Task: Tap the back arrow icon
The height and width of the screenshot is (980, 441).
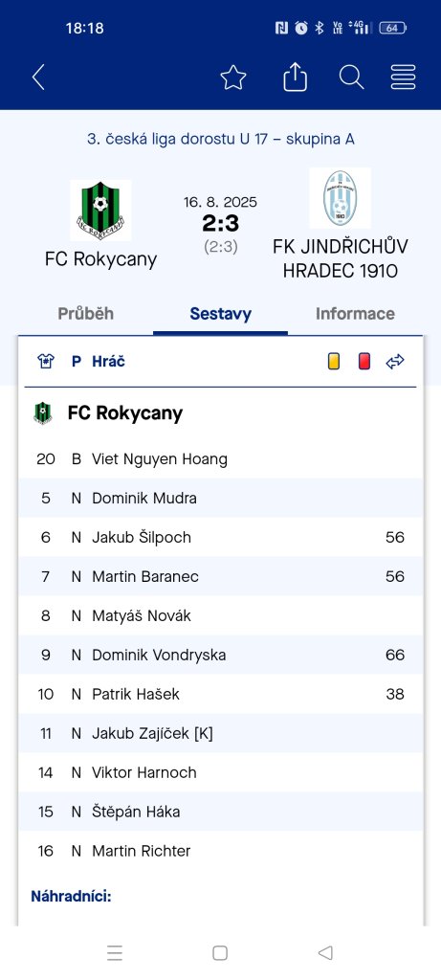Action: pos(38,78)
